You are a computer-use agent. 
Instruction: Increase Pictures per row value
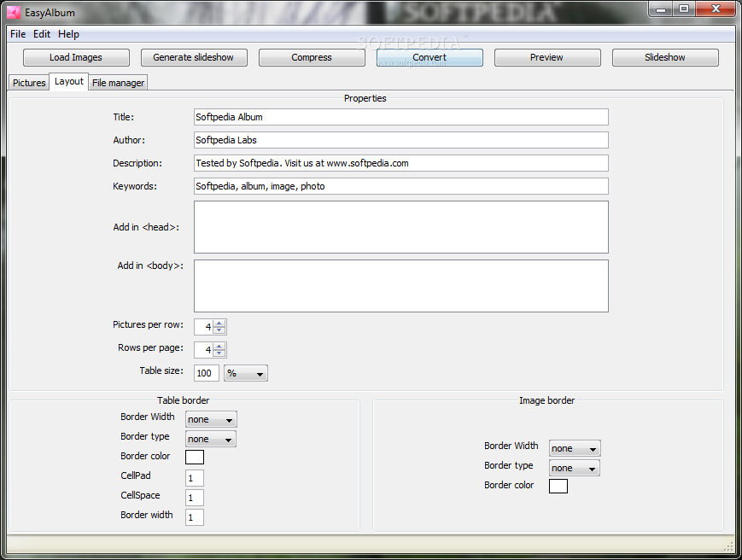[219, 324]
